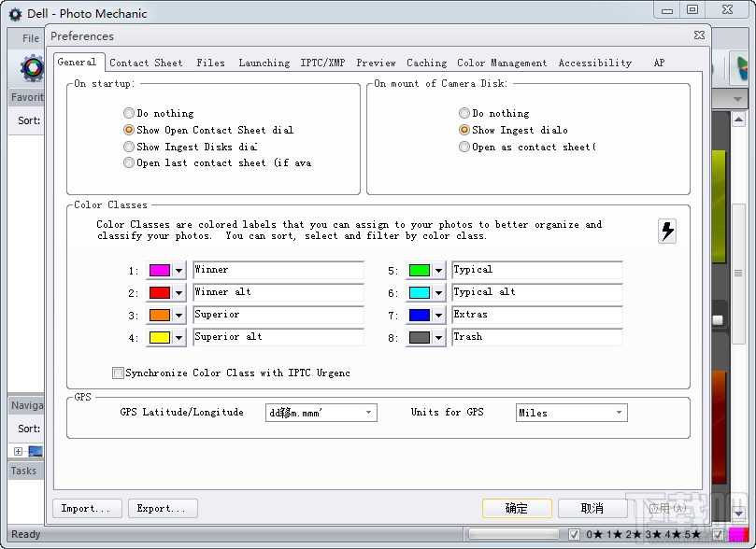The width and height of the screenshot is (756, 549).
Task: Close the Preferences dialog with X
Action: tap(699, 35)
